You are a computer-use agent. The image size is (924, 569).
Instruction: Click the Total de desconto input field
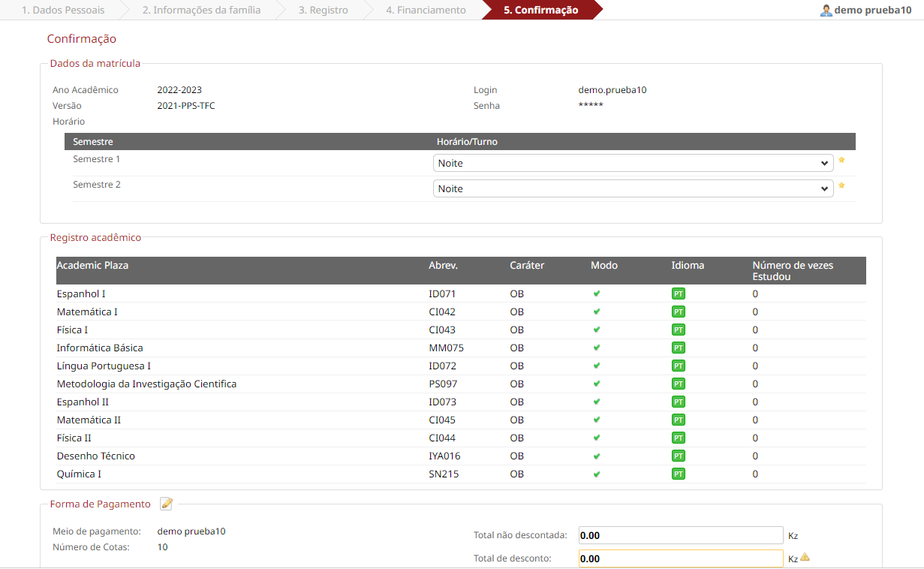point(680,558)
